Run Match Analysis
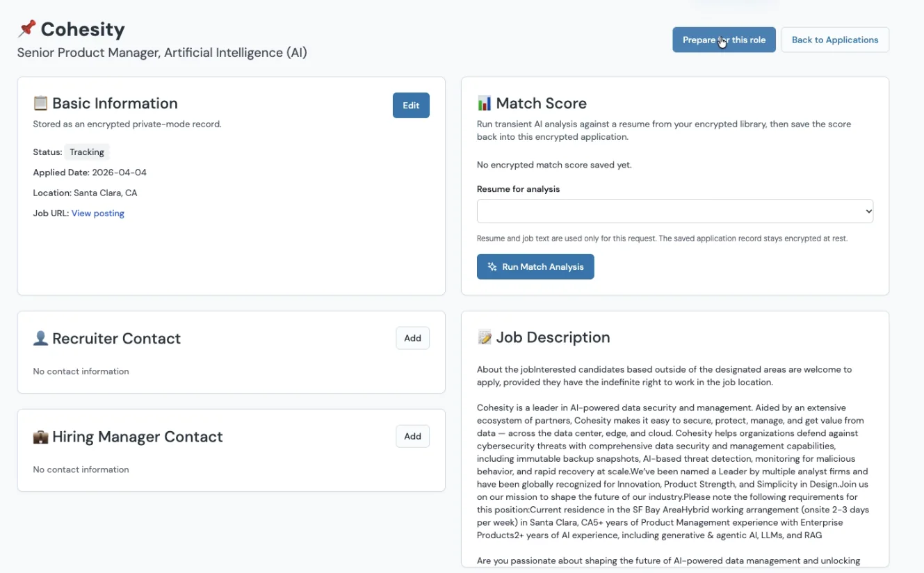924x573 pixels. [535, 266]
